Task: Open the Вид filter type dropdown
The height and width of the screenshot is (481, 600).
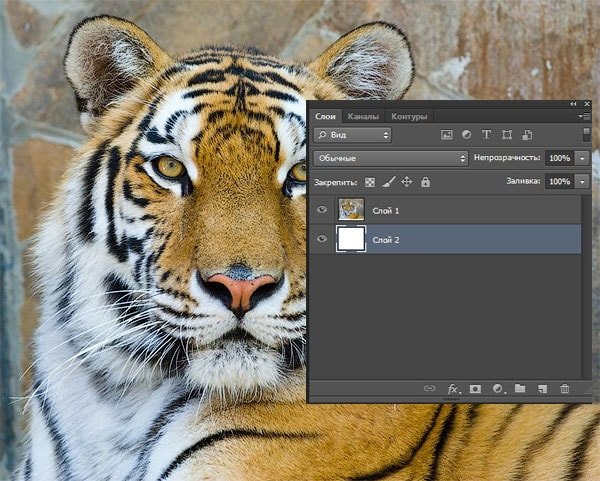Action: click(352, 134)
